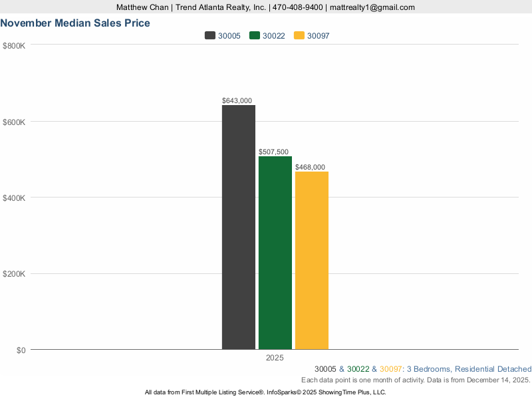This screenshot has width=532, height=399.
Task: Click the $800K y-axis label
Action: 14,46
